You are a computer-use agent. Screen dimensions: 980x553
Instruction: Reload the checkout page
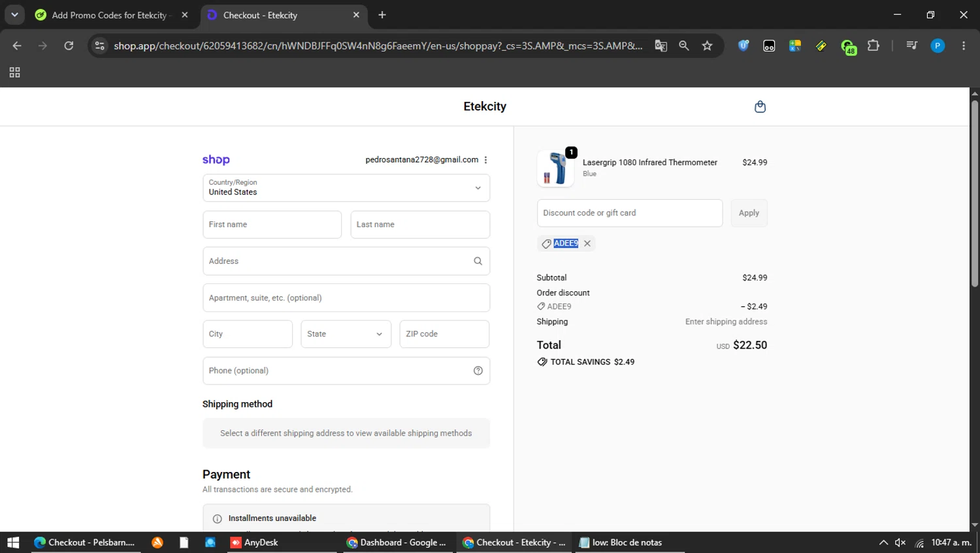[69, 46]
